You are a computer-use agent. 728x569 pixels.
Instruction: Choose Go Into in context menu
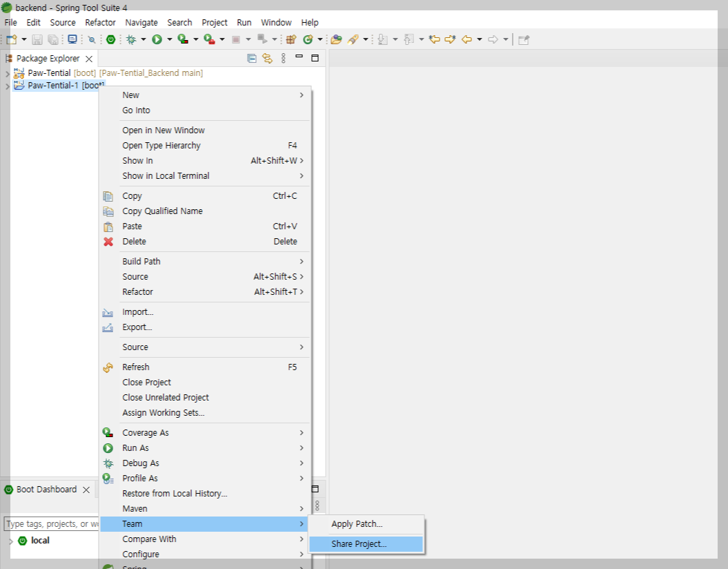pyautogui.click(x=204, y=110)
